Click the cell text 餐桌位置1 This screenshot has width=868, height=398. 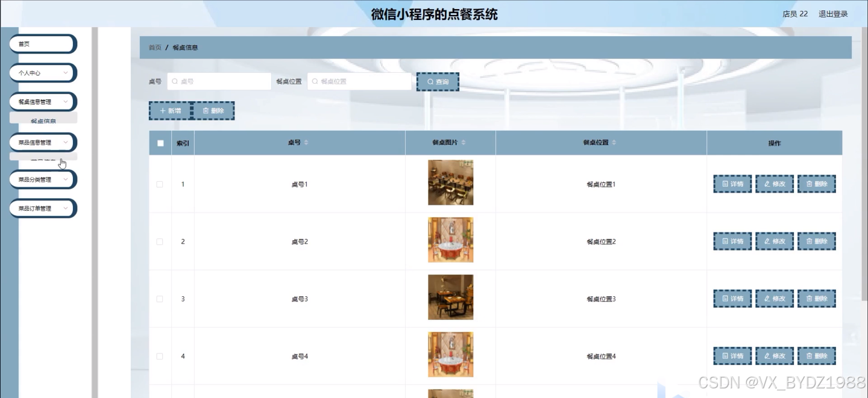tap(601, 184)
